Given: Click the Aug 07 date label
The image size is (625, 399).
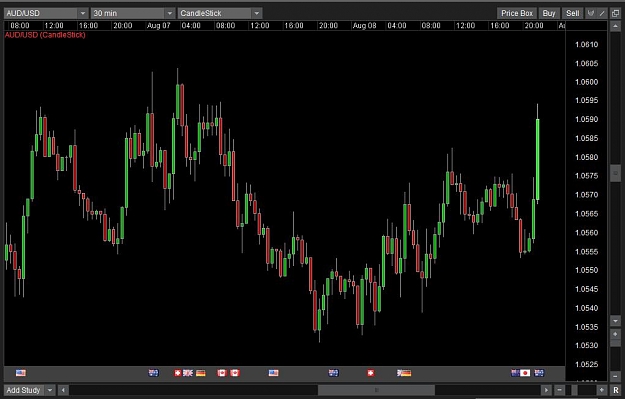Looking at the screenshot, I should point(158,26).
